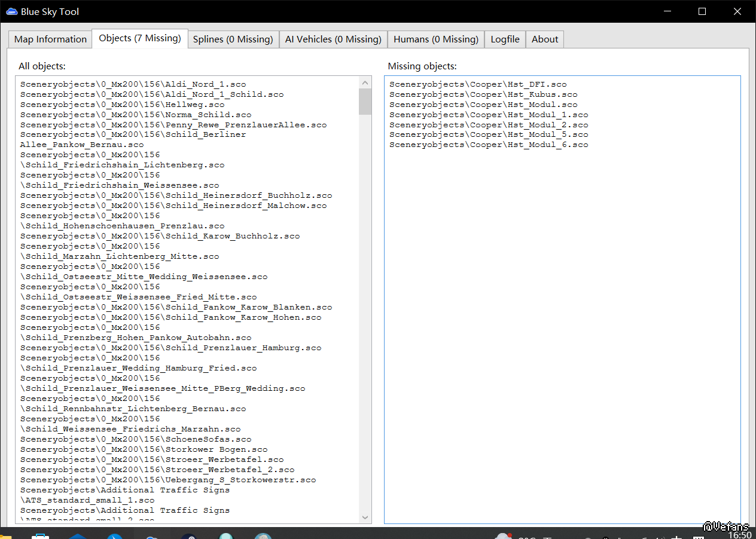Click the All objects scroll up arrow
This screenshot has width=756, height=539.
[365, 82]
